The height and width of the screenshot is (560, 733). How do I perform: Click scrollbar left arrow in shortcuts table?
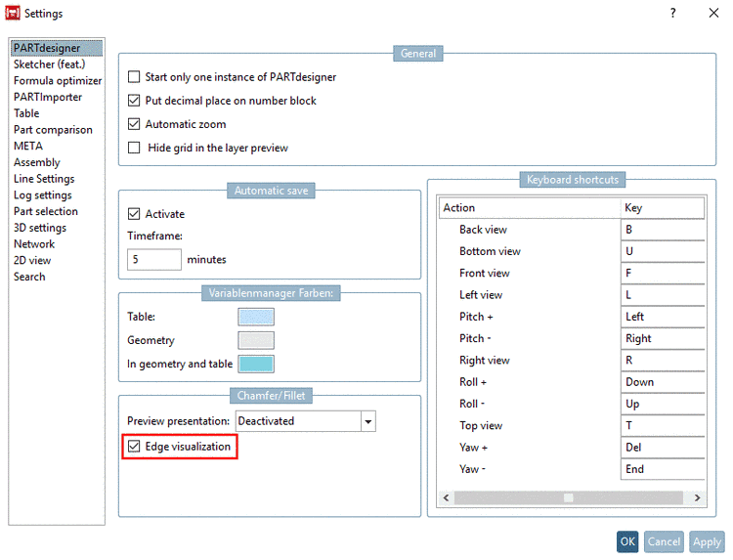coord(446,497)
